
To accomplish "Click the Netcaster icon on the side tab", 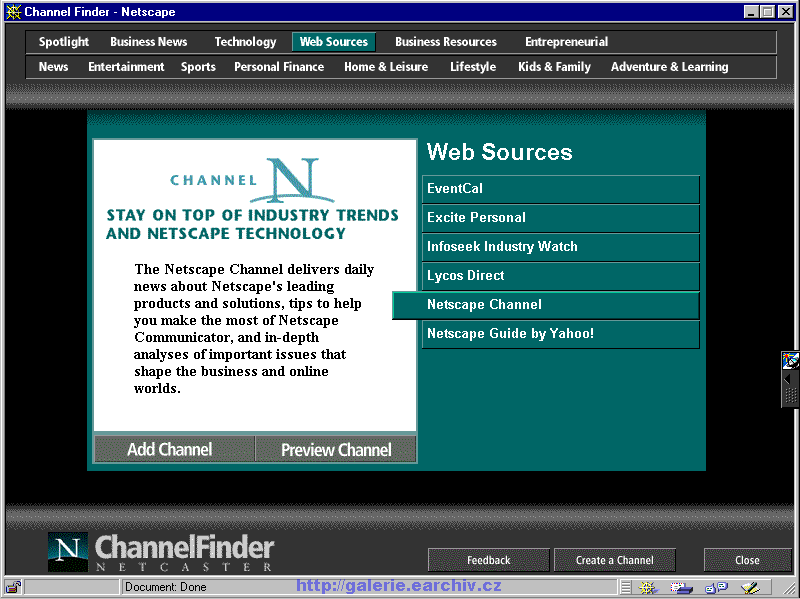I will 790,360.
